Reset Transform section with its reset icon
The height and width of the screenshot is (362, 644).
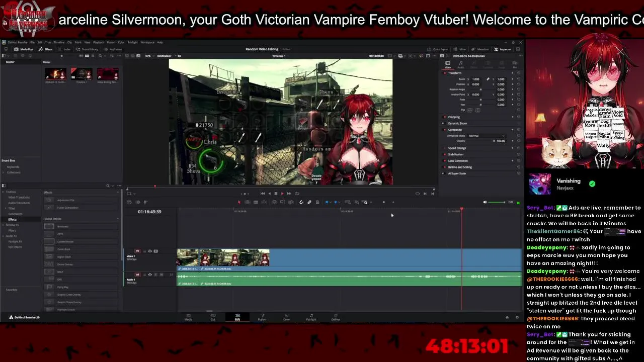click(519, 73)
